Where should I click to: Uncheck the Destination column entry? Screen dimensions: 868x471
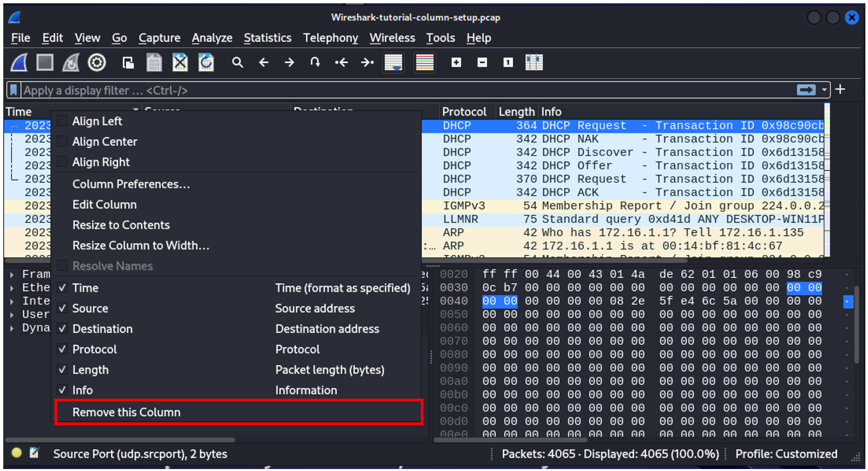click(x=62, y=328)
